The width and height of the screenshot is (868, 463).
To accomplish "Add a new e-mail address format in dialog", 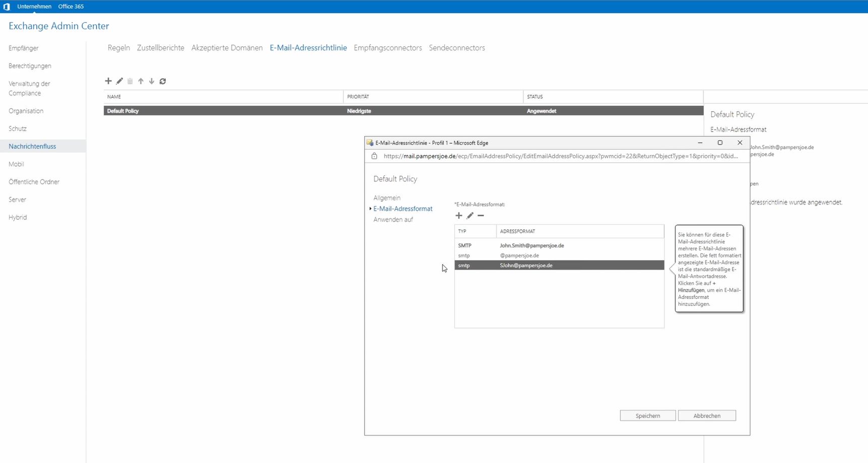I will (458, 216).
